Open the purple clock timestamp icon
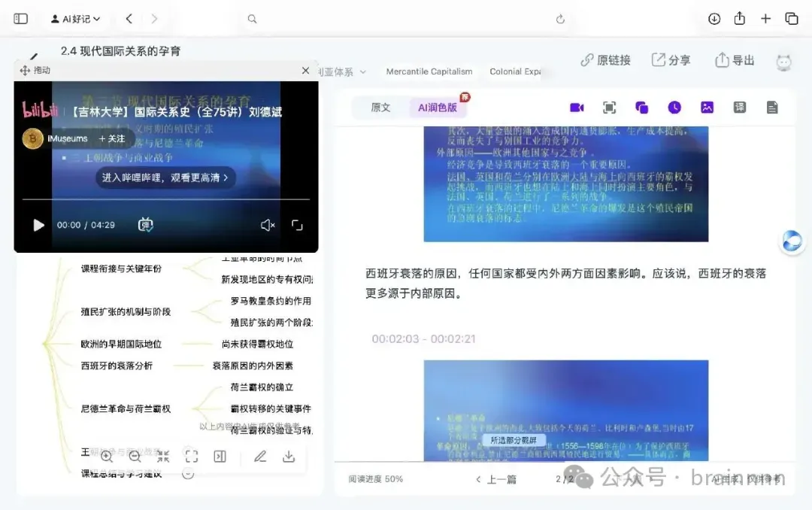 (x=674, y=108)
